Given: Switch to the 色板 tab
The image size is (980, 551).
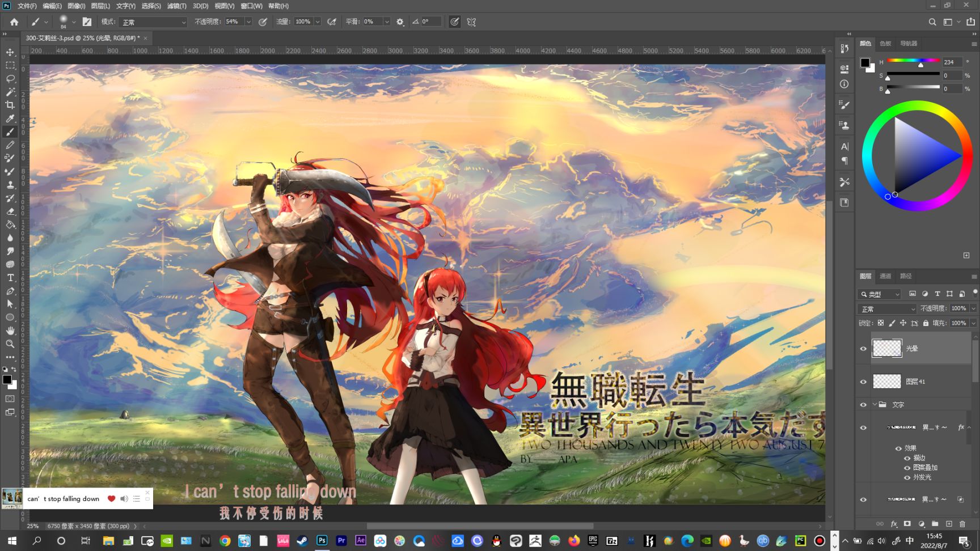Looking at the screenshot, I should 885,44.
